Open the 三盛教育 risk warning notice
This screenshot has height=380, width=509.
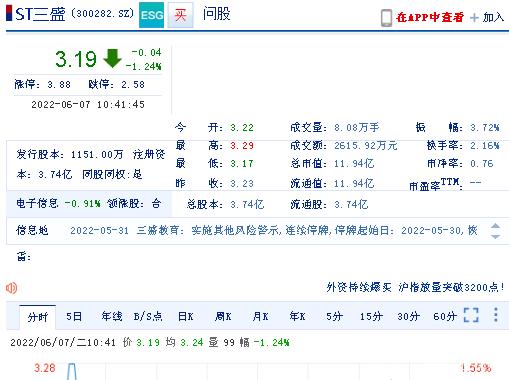(x=273, y=230)
